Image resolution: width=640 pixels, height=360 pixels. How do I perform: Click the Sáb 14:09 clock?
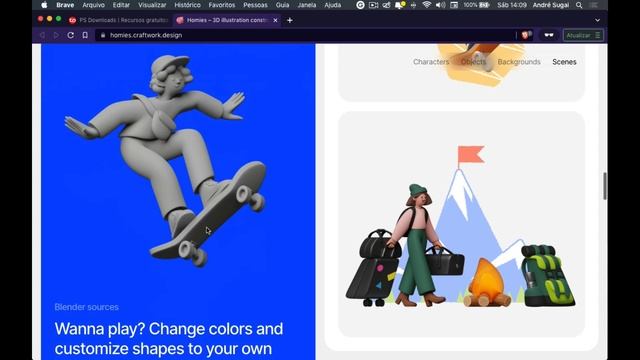click(512, 5)
